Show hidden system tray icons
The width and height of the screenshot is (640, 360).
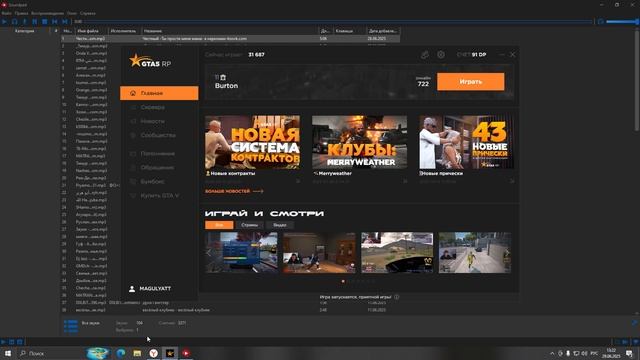[552, 353]
